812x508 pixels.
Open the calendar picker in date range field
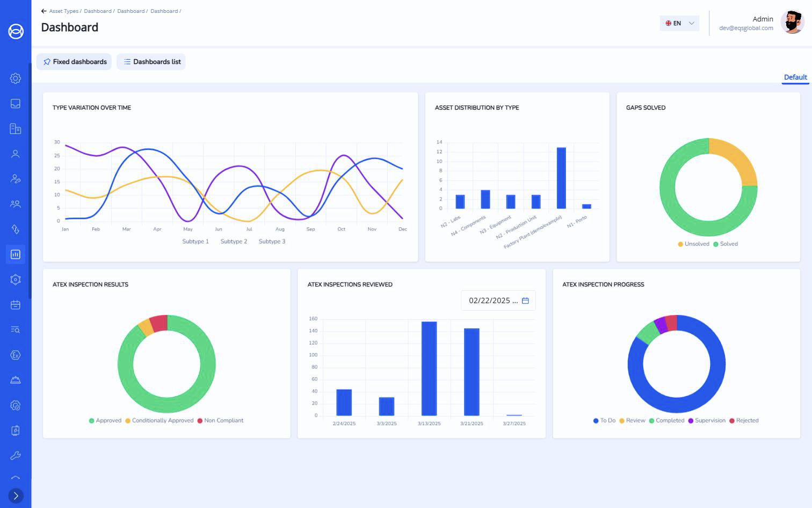(x=525, y=300)
